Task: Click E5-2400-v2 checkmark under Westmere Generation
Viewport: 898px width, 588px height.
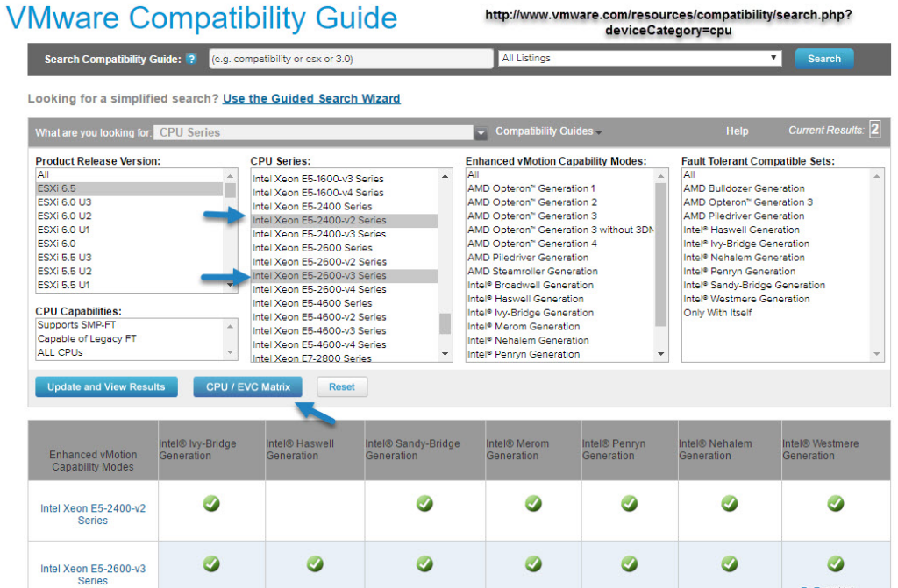Action: pyautogui.click(x=836, y=503)
